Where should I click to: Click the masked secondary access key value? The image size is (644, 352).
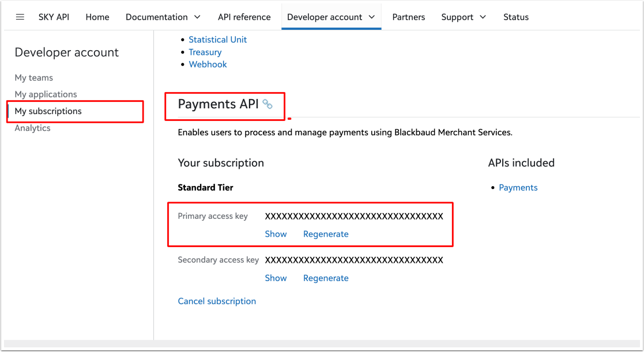[354, 260]
